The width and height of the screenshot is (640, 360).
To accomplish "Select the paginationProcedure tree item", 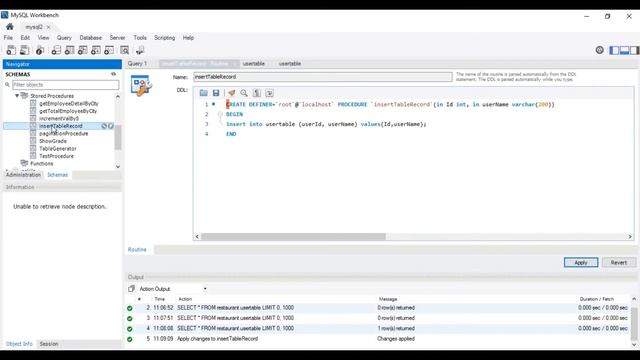I will (x=63, y=133).
